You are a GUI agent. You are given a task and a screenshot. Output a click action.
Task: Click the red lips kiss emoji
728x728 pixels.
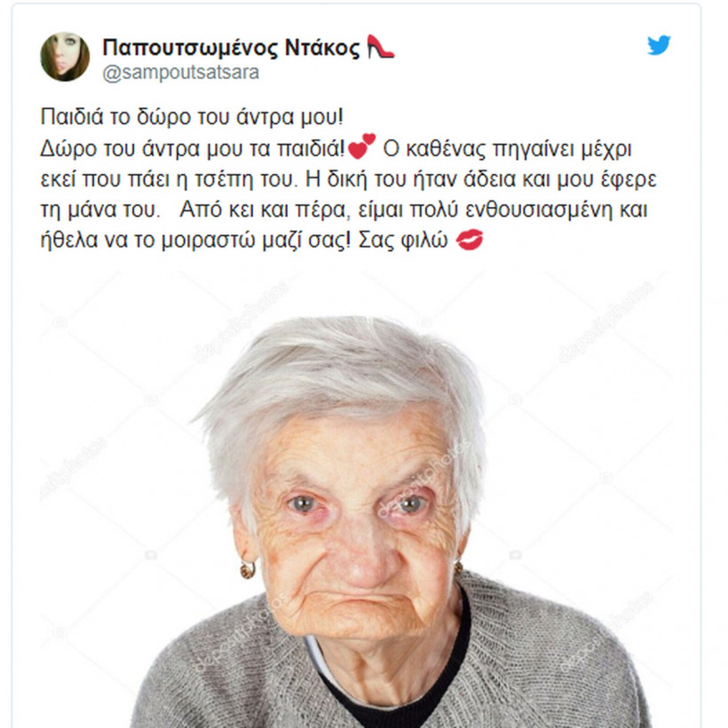pos(470,240)
